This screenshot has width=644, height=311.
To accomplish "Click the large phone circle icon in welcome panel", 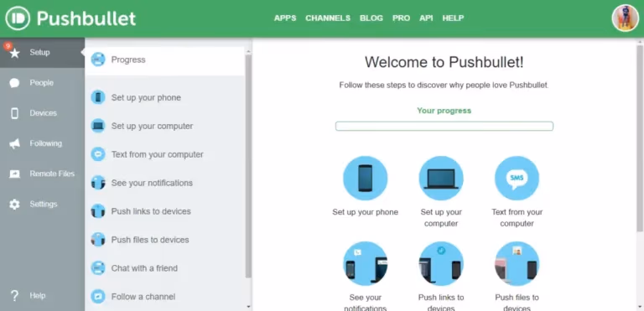I will tap(365, 179).
